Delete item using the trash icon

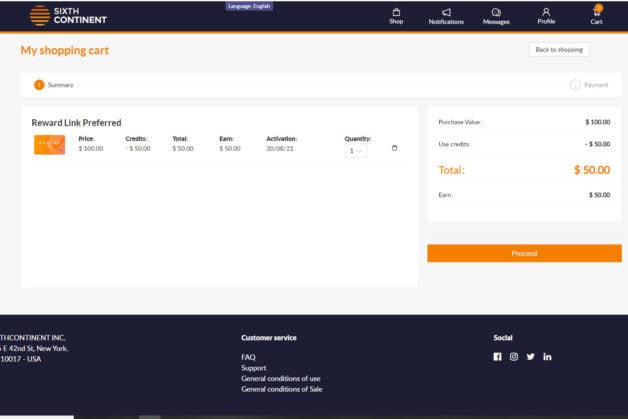pos(395,148)
